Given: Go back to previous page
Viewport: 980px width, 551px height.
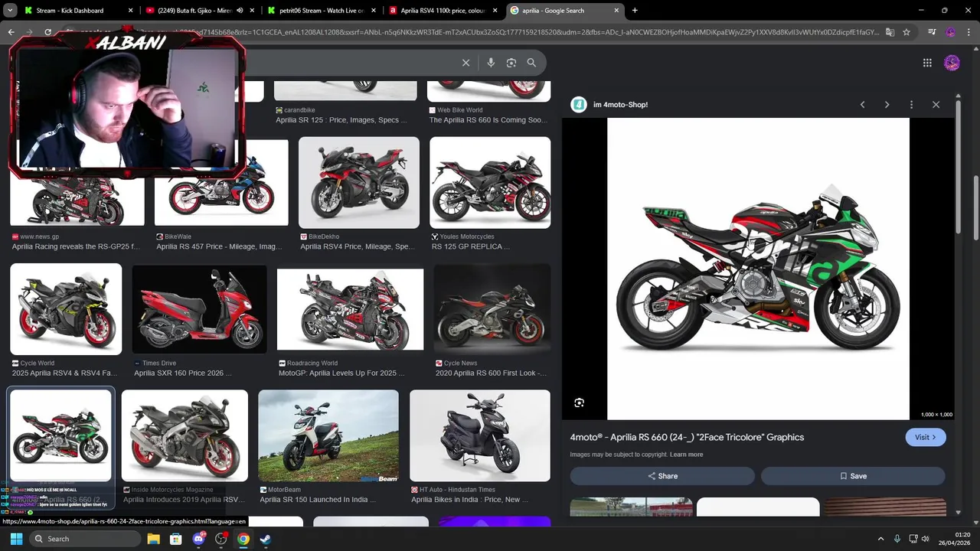Looking at the screenshot, I should pos(11,32).
